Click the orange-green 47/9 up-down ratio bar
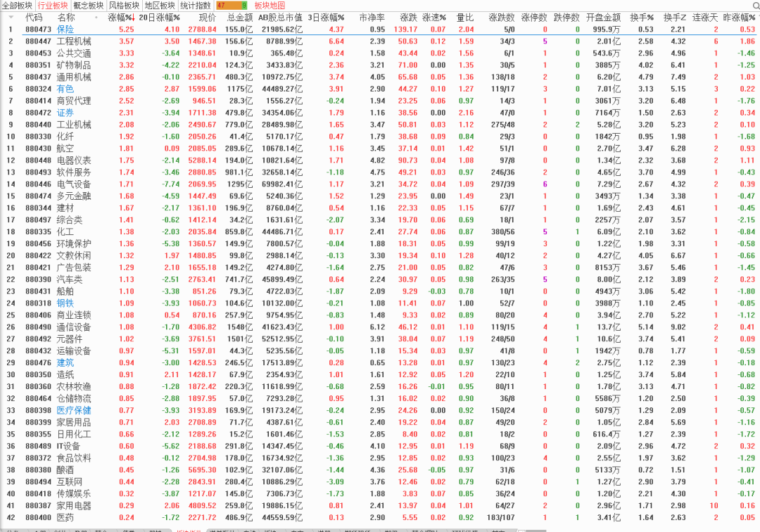 [232, 6]
